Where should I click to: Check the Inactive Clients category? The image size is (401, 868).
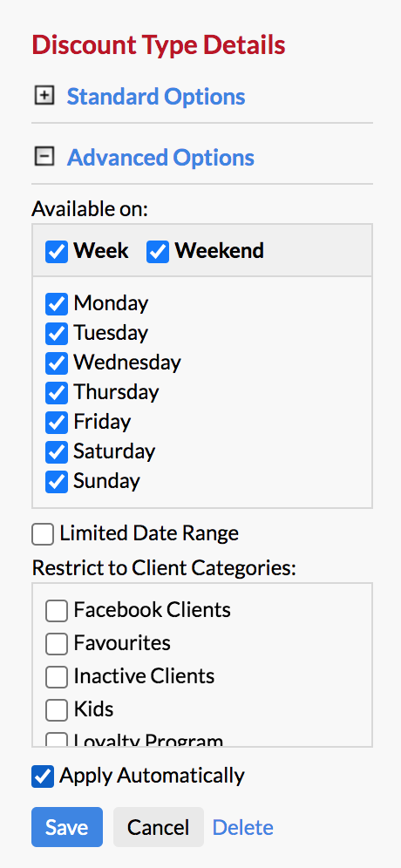[57, 677]
